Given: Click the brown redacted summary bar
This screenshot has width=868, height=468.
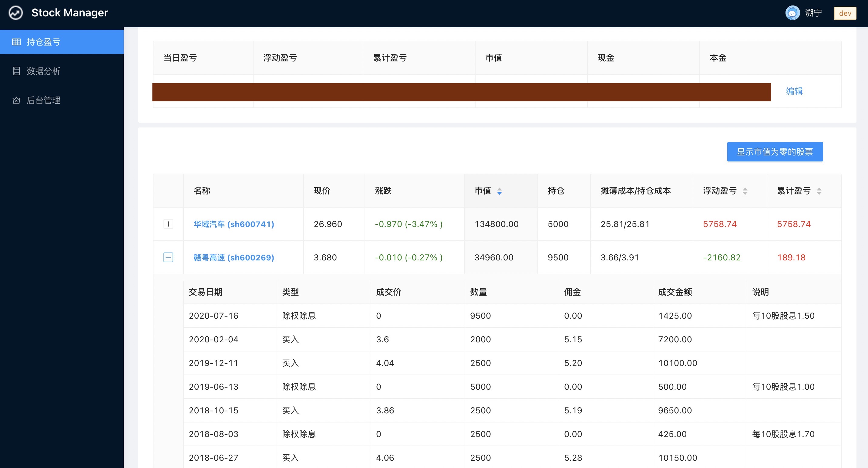Looking at the screenshot, I should pos(461,92).
